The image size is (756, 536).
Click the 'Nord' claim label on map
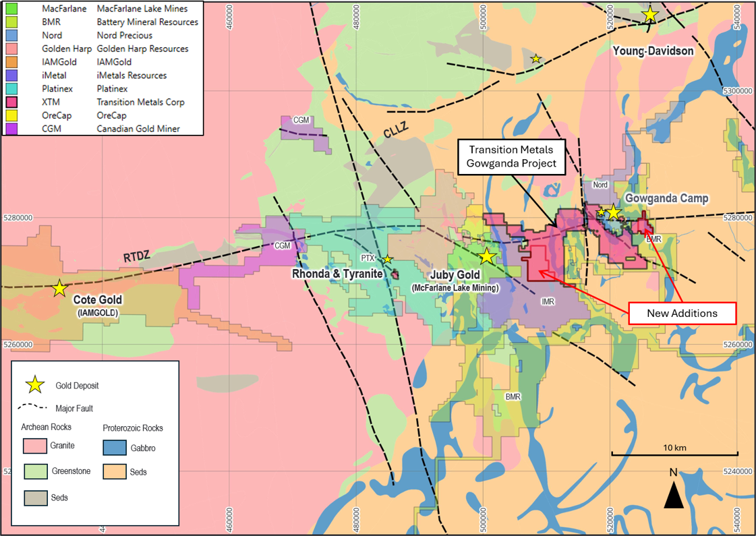600,185
